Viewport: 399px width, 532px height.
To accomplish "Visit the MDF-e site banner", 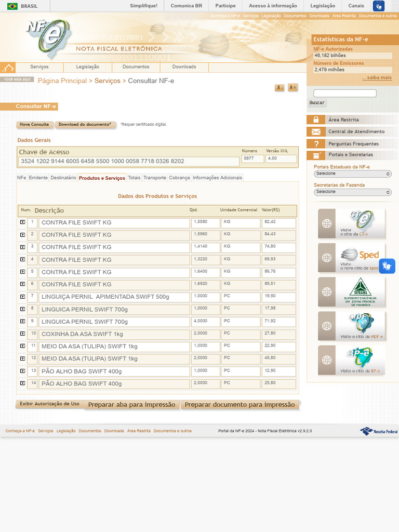I will point(352,326).
